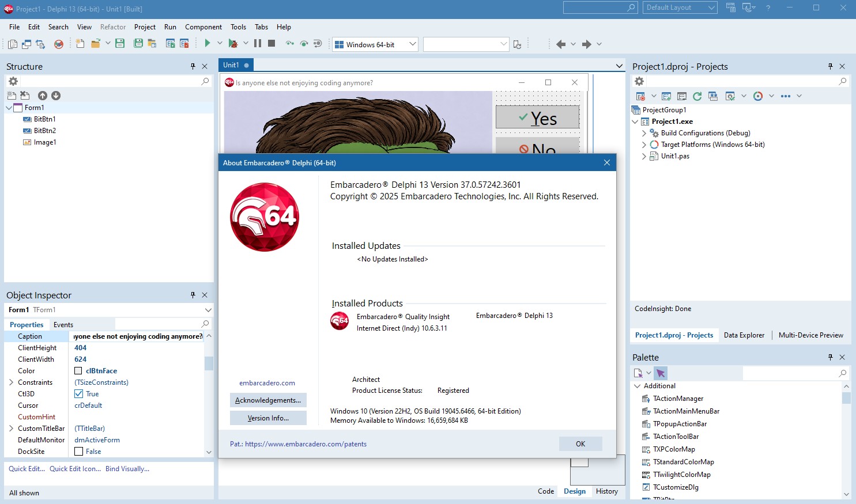Toggle the Ctl3D True checkbox
Image resolution: width=856 pixels, height=504 pixels.
tap(78, 394)
